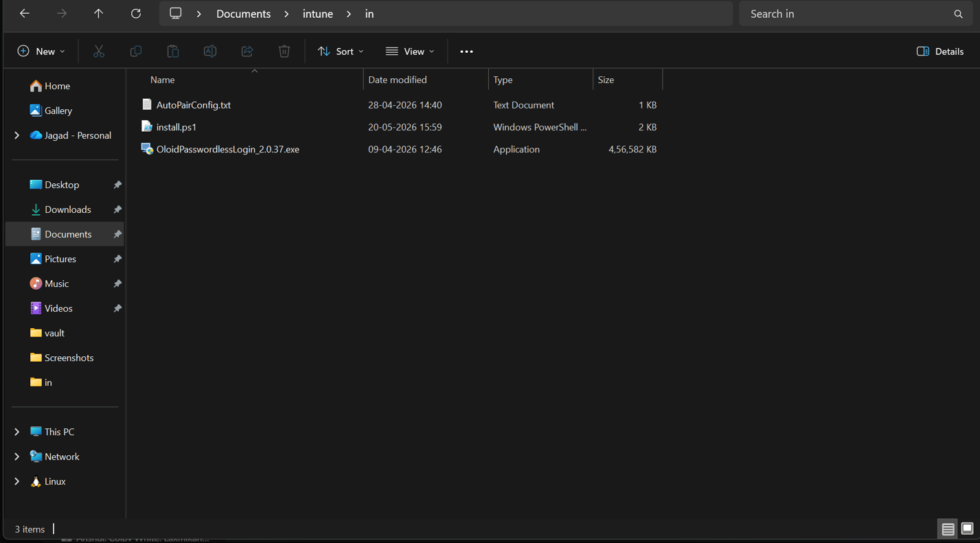
Task: Click the Cut scissors icon
Action: [x=99, y=51]
